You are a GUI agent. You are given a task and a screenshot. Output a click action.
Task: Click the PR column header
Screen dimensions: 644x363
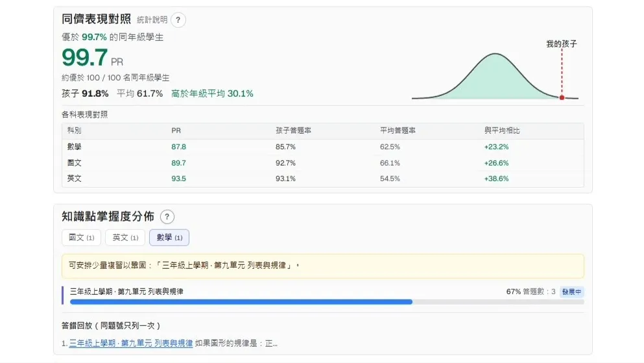pos(176,131)
